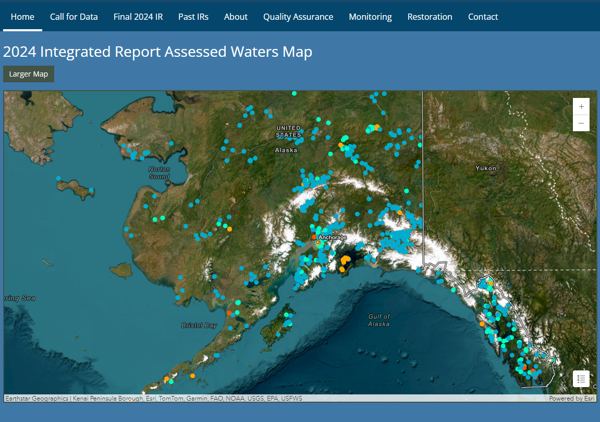Click the Bristol Bay map label

click(198, 325)
